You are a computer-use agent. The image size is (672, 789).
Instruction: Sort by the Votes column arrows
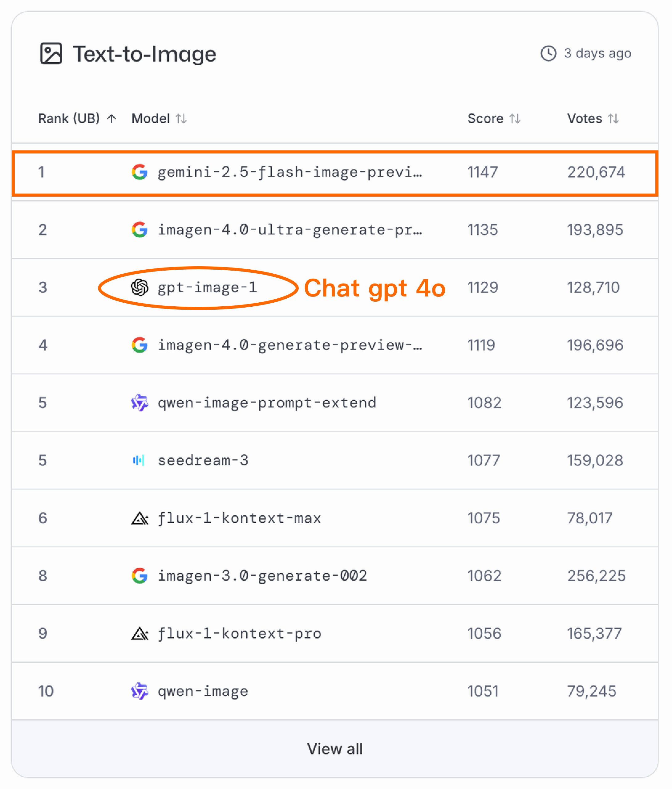click(613, 119)
